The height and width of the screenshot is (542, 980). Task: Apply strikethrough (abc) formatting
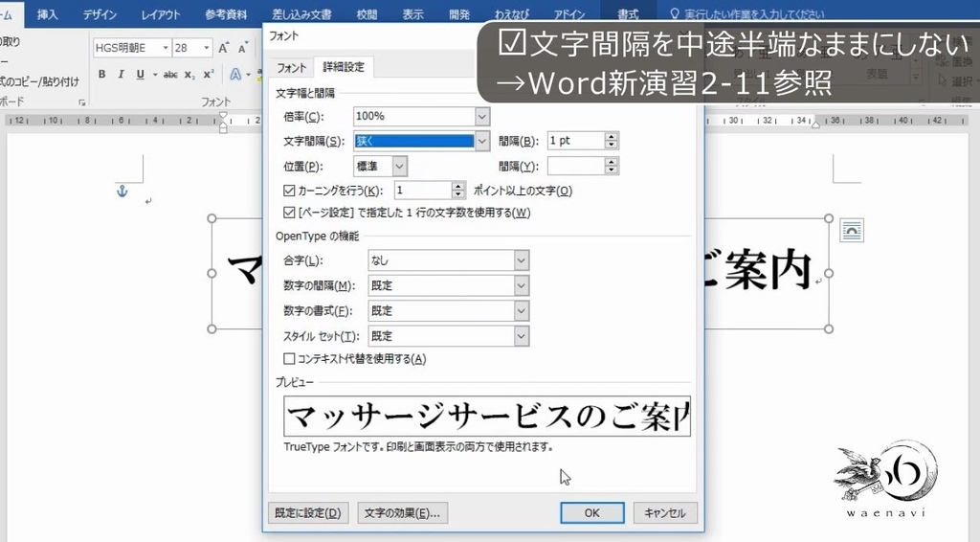click(170, 75)
